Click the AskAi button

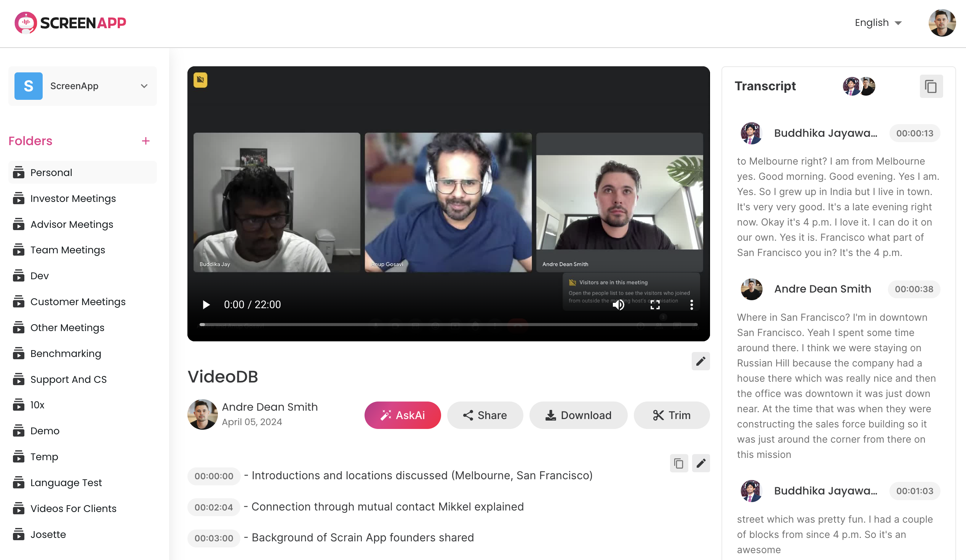pyautogui.click(x=402, y=415)
